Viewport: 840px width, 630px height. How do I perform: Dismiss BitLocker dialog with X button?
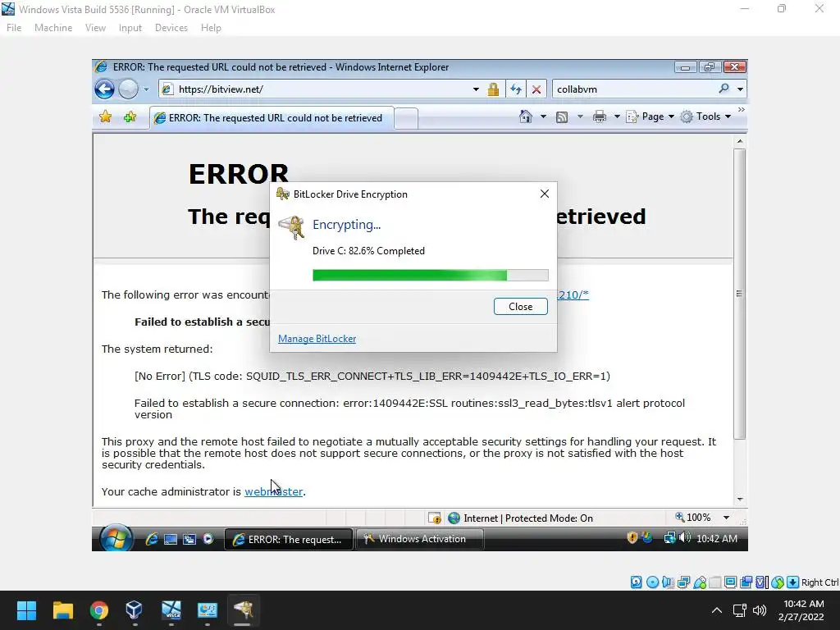pyautogui.click(x=545, y=194)
